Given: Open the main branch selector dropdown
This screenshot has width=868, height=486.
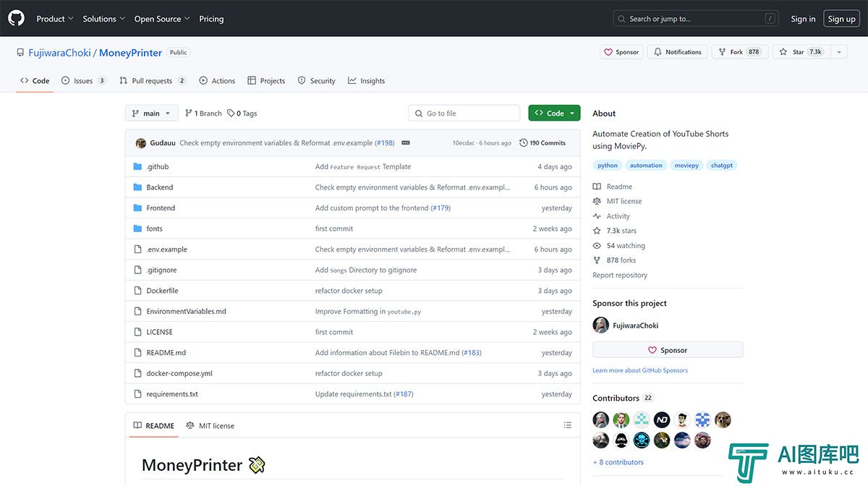Looking at the screenshot, I should [151, 114].
